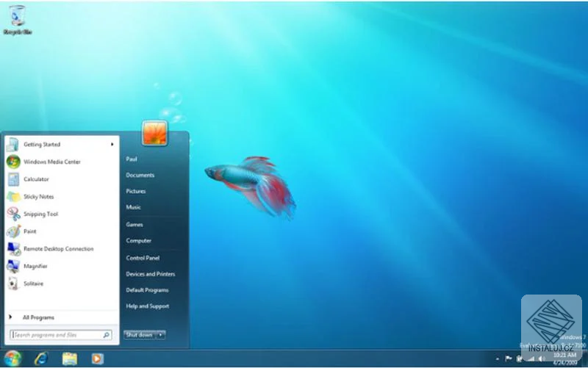Open Action Center flag tray icon
588x368 pixels.
(508, 358)
